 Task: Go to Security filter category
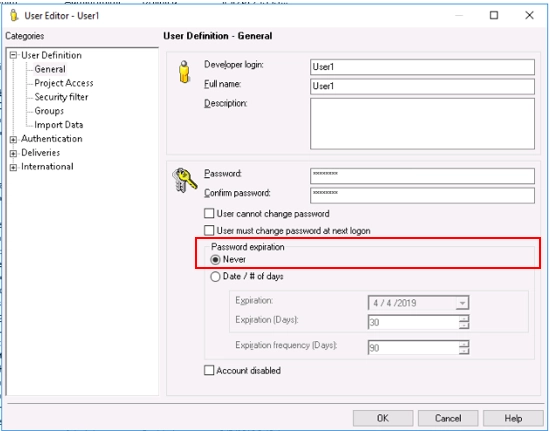[x=61, y=97]
